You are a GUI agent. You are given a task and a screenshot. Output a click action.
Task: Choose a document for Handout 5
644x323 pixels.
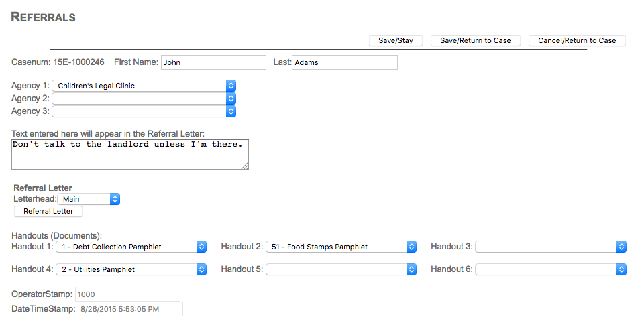341,269
